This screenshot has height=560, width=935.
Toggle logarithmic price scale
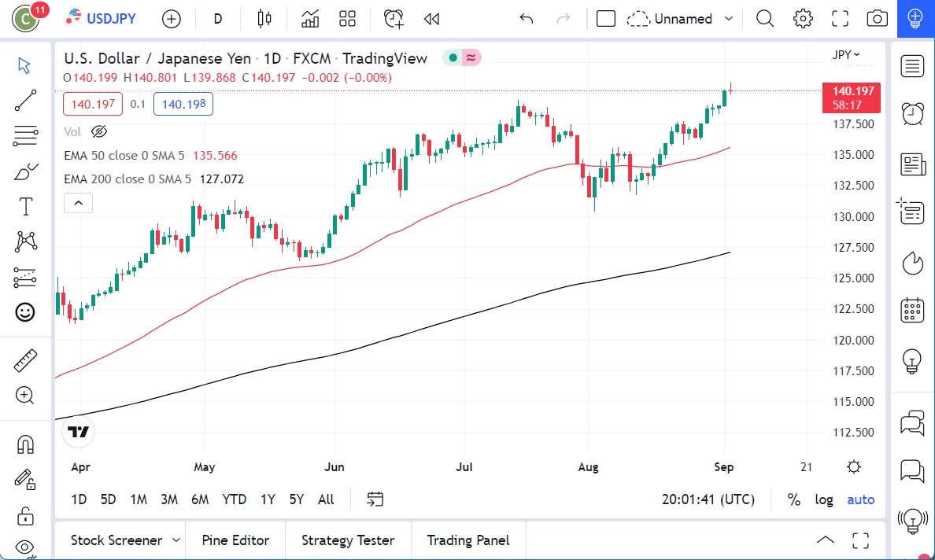[823, 499]
